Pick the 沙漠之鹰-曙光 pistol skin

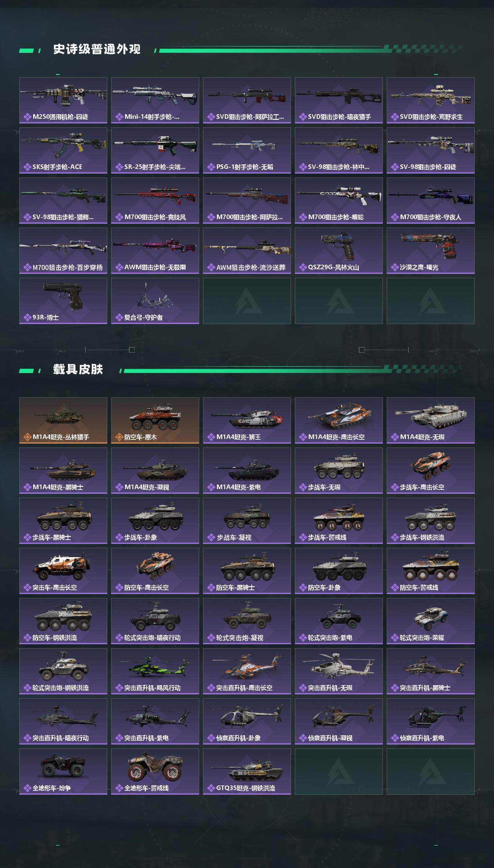(431, 251)
